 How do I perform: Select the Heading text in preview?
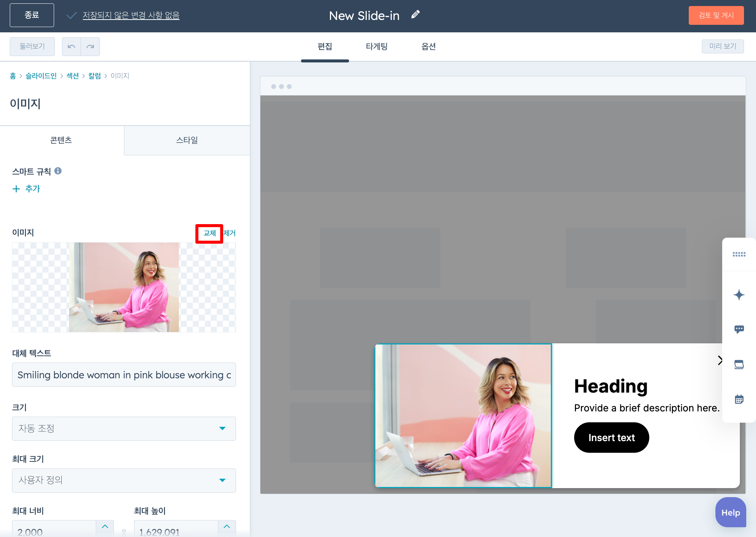pos(611,386)
